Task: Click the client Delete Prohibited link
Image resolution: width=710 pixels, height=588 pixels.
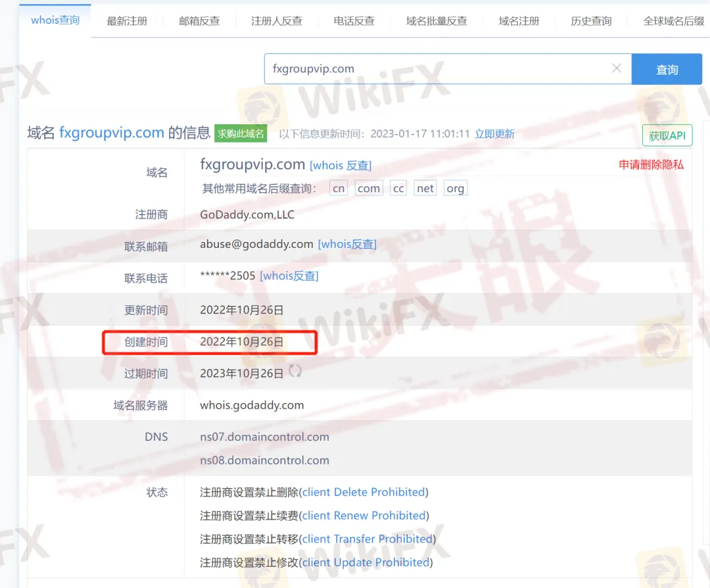Action: point(364,492)
